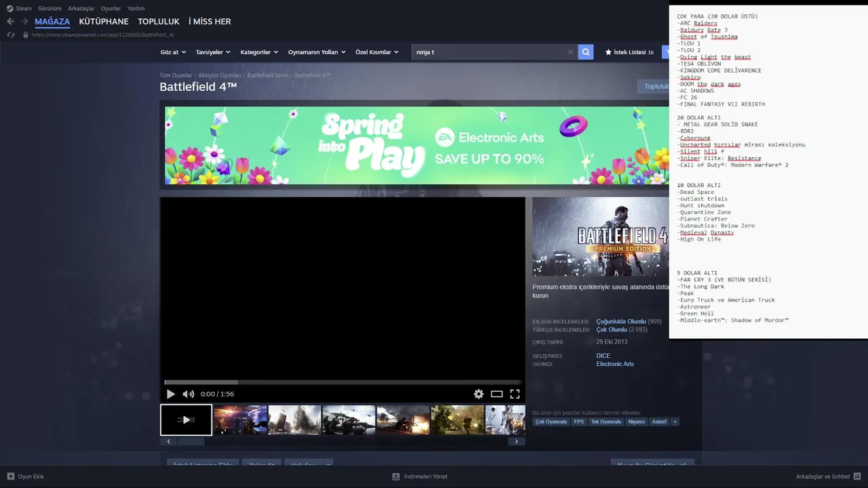This screenshot has width=868, height=488.
Task: Open Spring into Play EA banner
Action: tap(416, 145)
